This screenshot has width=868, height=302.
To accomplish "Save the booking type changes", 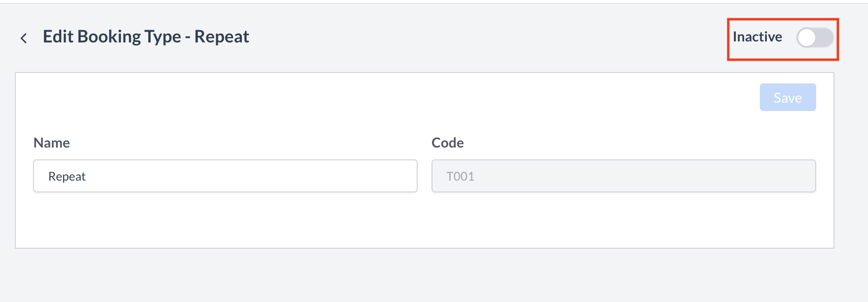I will click(x=788, y=97).
